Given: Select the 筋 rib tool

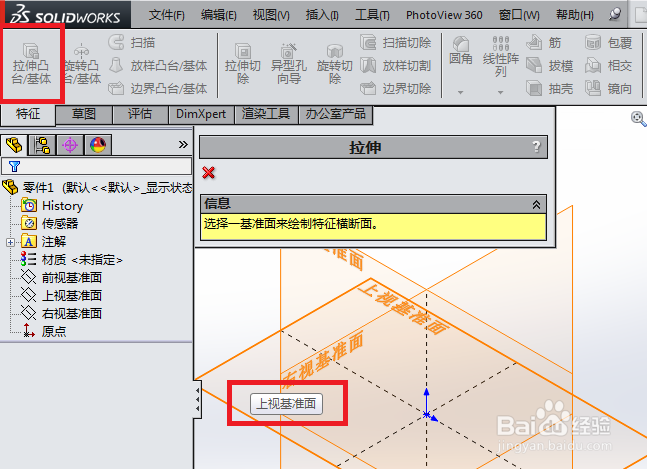Looking at the screenshot, I should (x=544, y=42).
